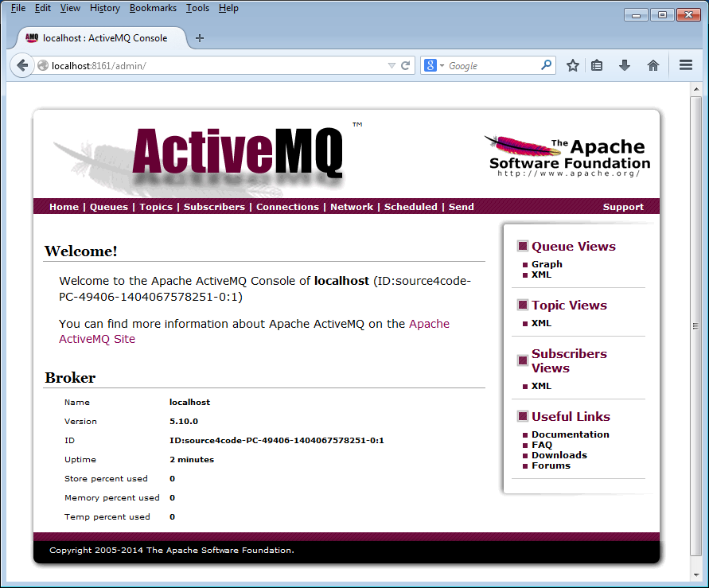Viewport: 709px width, 588px height.
Task: Open the FAQ link
Action: pyautogui.click(x=542, y=445)
